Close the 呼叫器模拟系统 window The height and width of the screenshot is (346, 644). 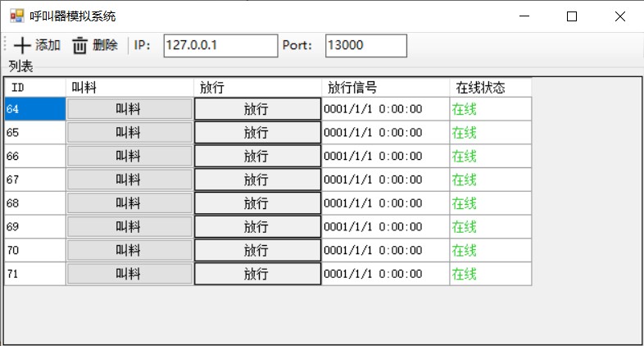620,16
